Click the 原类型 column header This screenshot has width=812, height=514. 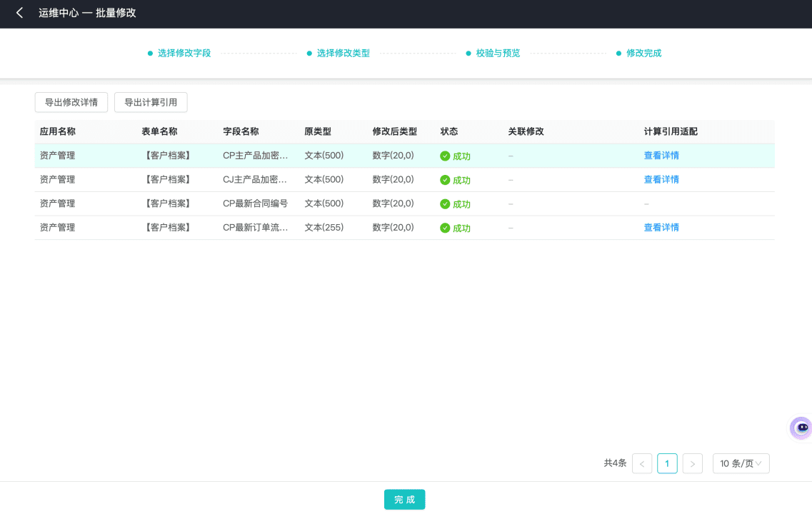click(x=318, y=131)
